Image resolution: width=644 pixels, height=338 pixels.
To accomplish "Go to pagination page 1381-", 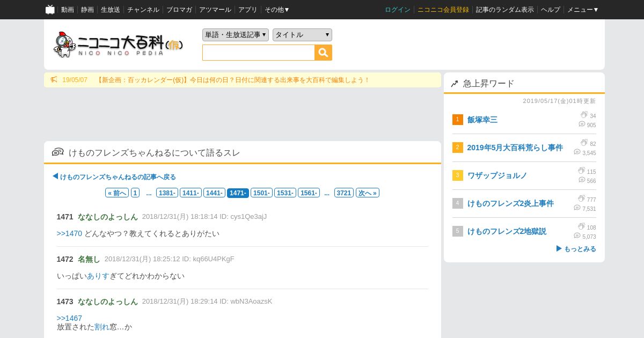I will pos(167,193).
